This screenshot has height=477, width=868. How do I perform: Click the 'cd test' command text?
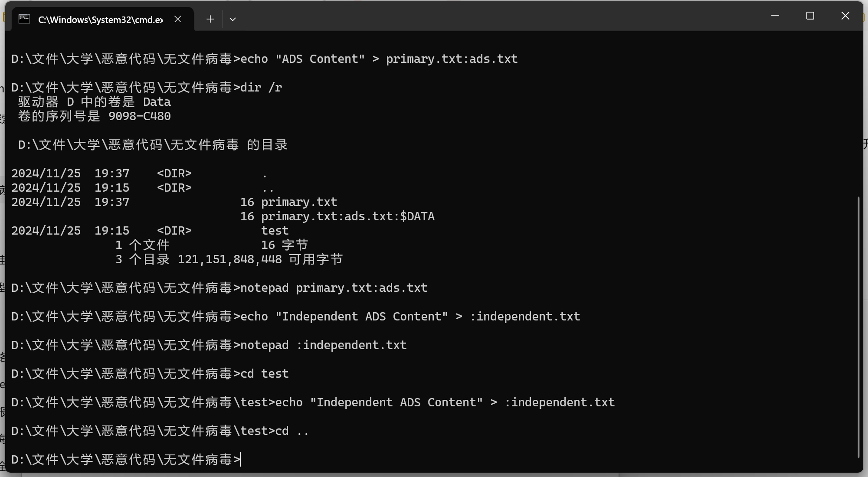(x=264, y=374)
